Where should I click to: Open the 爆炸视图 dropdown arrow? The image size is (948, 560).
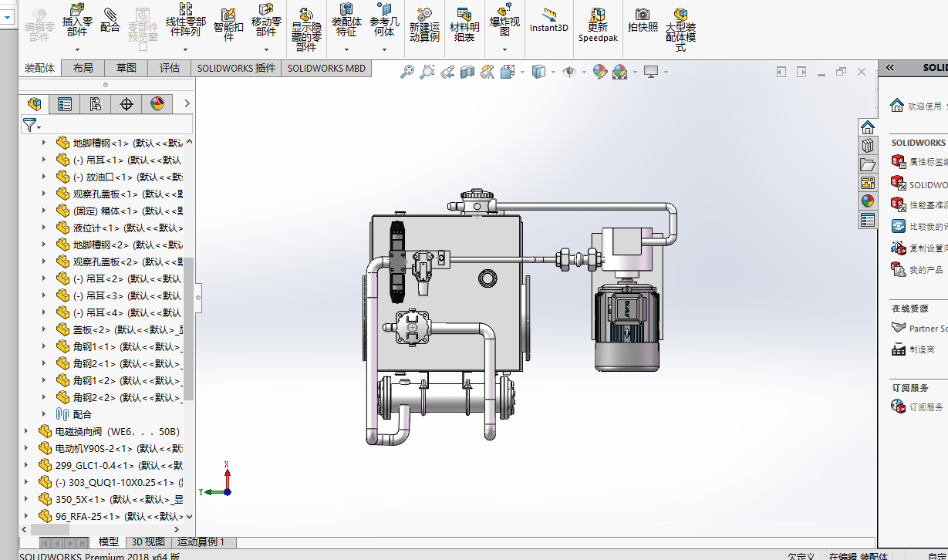pyautogui.click(x=504, y=49)
